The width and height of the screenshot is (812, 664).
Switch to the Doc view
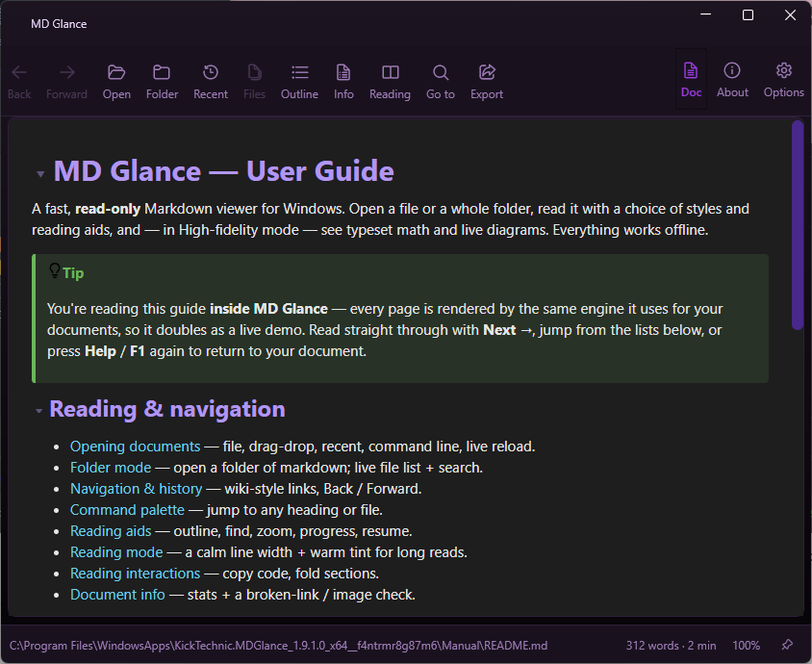coord(692,79)
